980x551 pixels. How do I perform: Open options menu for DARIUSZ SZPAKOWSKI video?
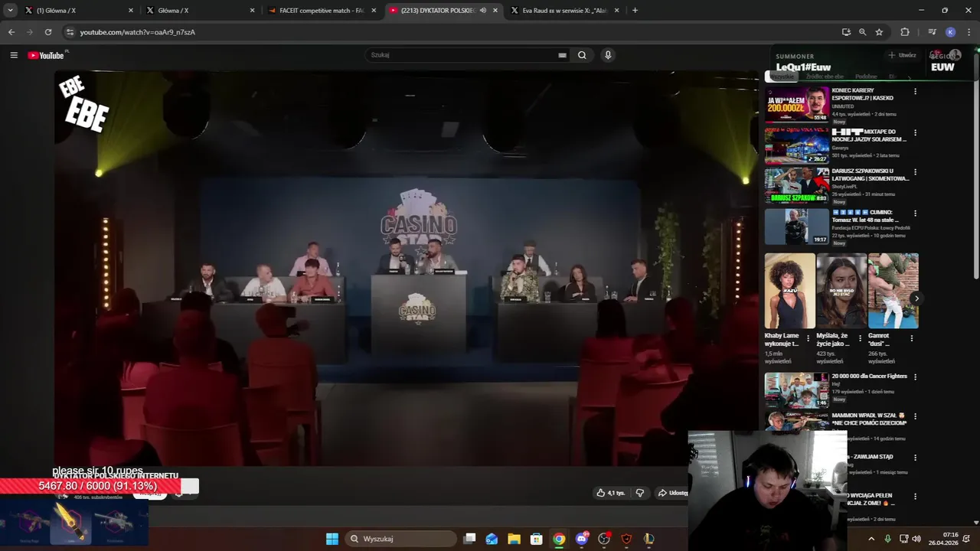[915, 173]
